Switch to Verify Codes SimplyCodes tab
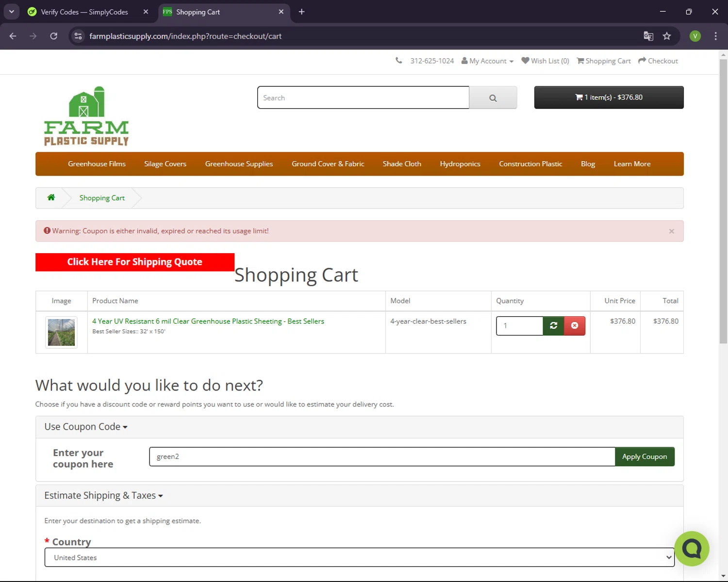The width and height of the screenshot is (728, 582). pyautogui.click(x=84, y=12)
